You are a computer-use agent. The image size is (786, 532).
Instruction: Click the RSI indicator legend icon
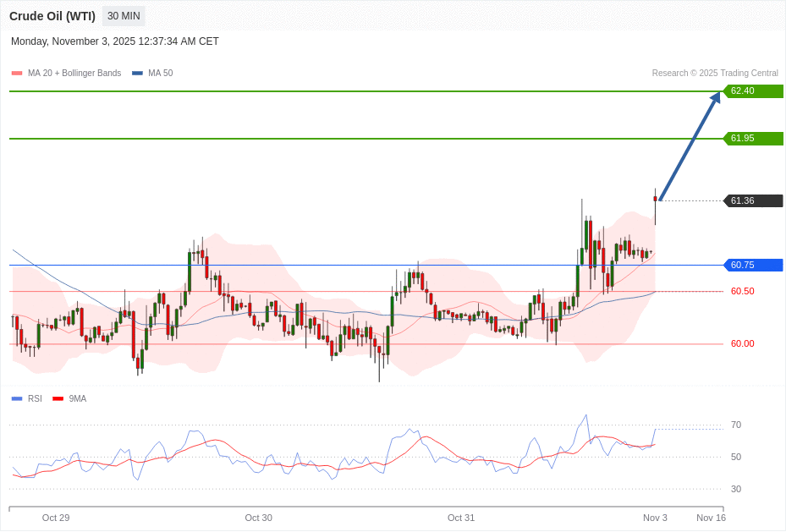click(x=15, y=398)
